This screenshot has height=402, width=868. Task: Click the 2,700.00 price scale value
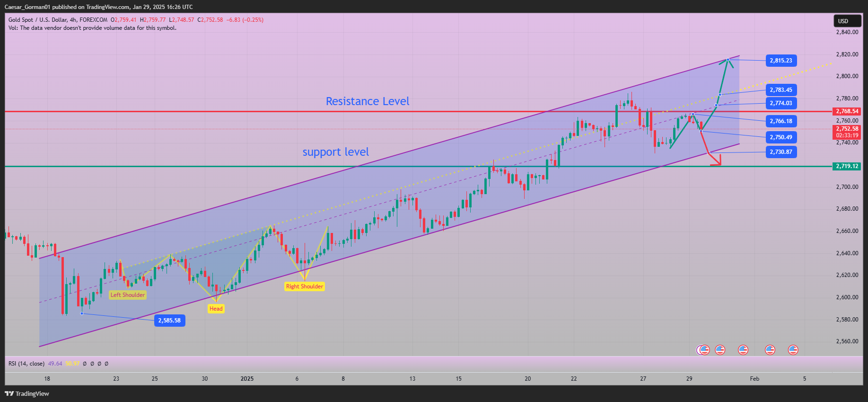(847, 187)
